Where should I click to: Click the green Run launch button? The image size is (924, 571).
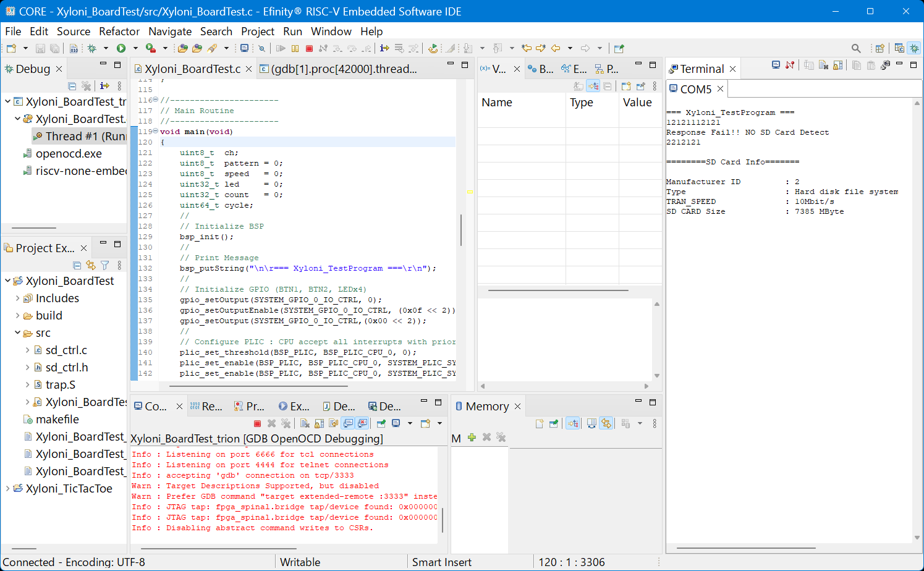click(x=121, y=48)
